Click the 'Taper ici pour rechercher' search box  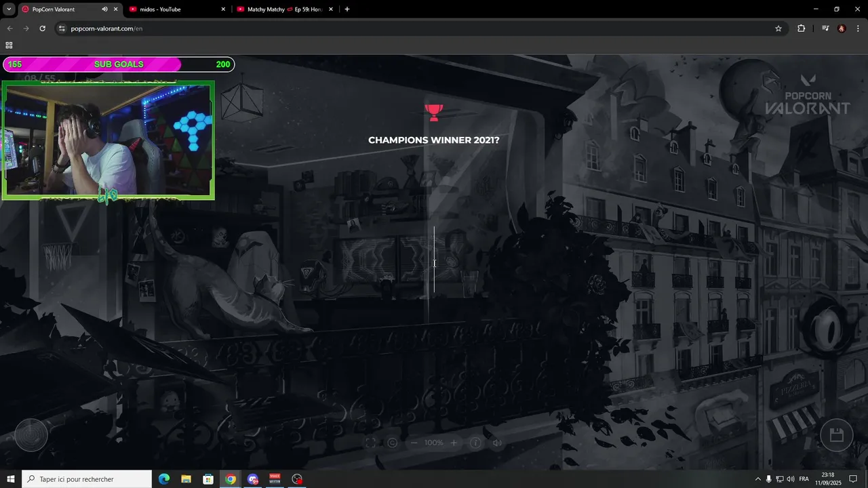tap(87, 479)
